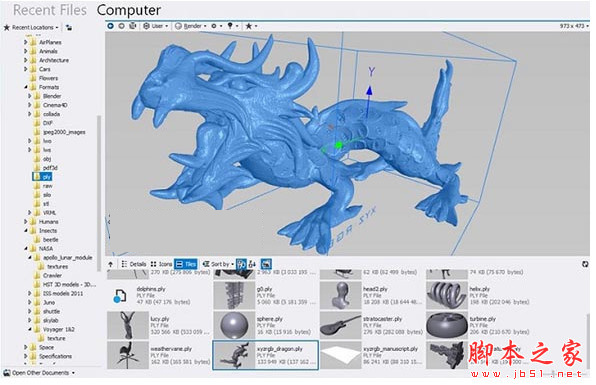Switch to the Recent Files tab
Viewport: 596px width, 385px height.
coord(50,10)
